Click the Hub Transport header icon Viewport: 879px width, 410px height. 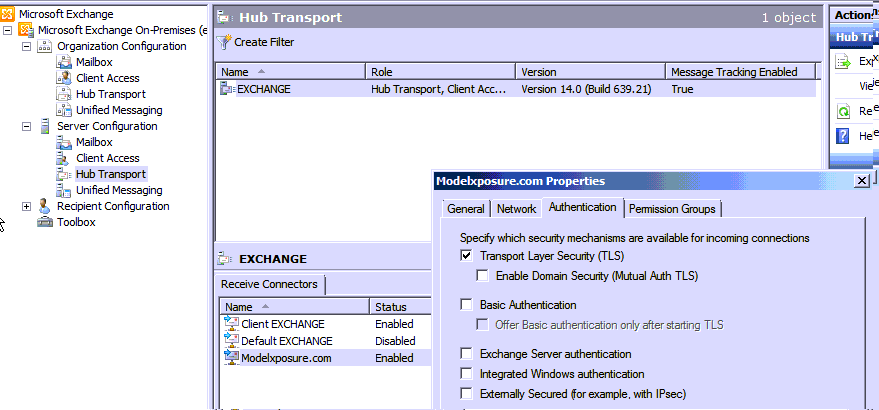224,17
